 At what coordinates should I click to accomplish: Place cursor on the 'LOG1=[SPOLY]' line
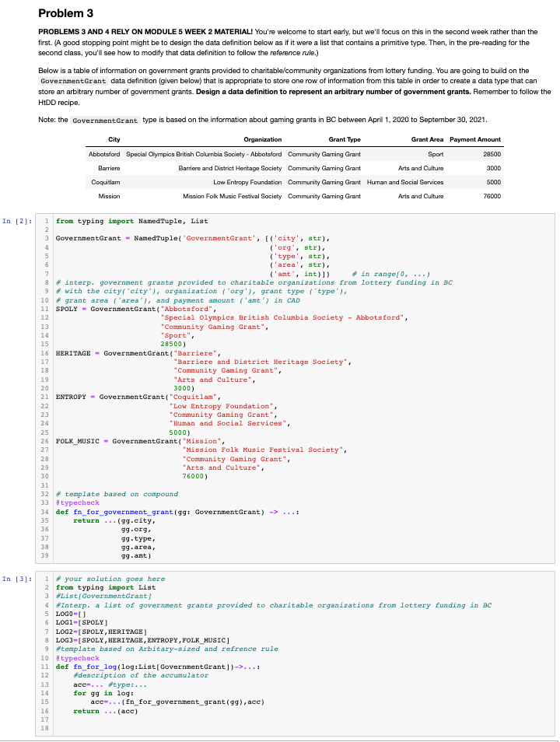(82, 622)
